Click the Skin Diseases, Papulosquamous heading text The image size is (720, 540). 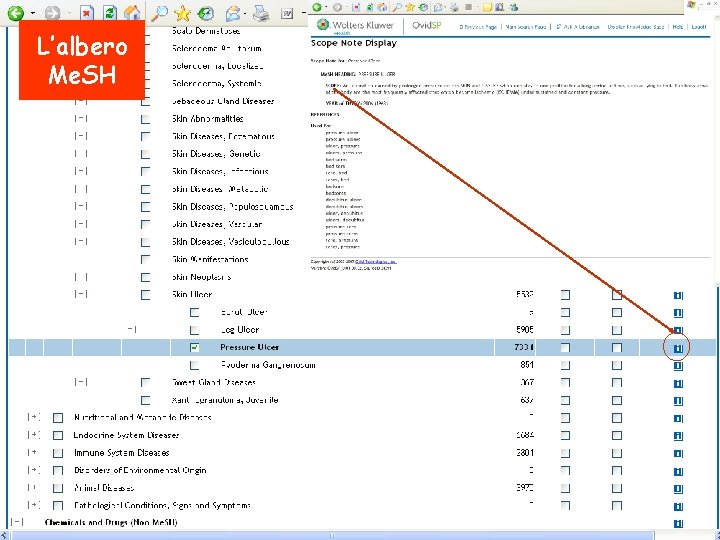[x=232, y=207]
